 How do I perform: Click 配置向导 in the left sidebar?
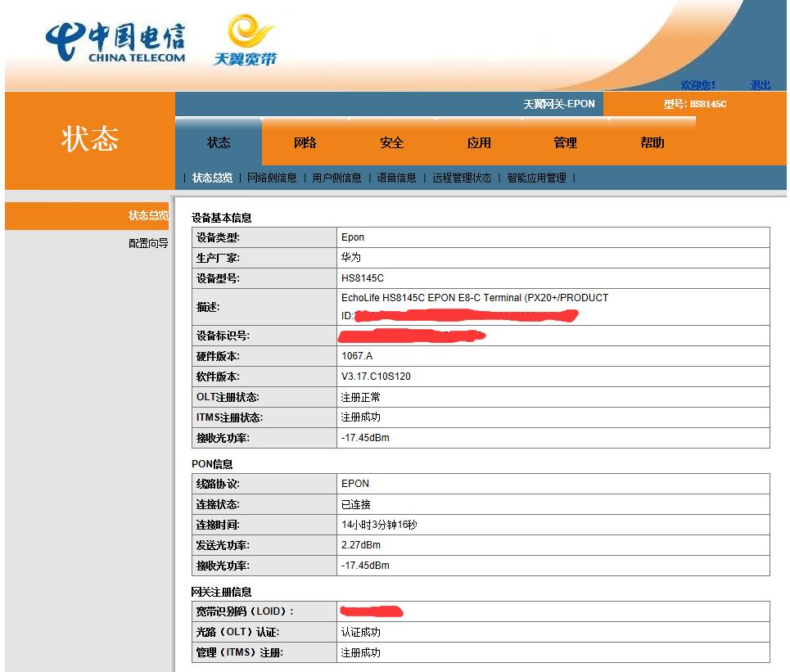(x=147, y=243)
